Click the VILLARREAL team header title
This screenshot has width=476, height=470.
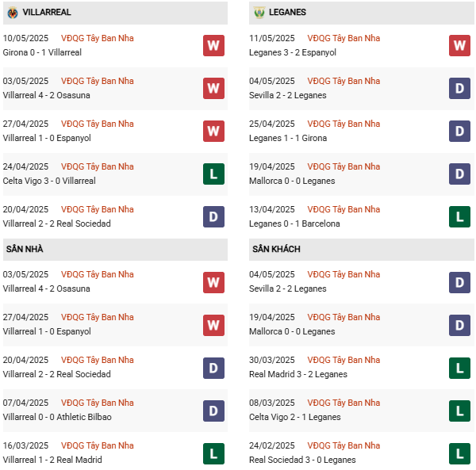tap(47, 12)
